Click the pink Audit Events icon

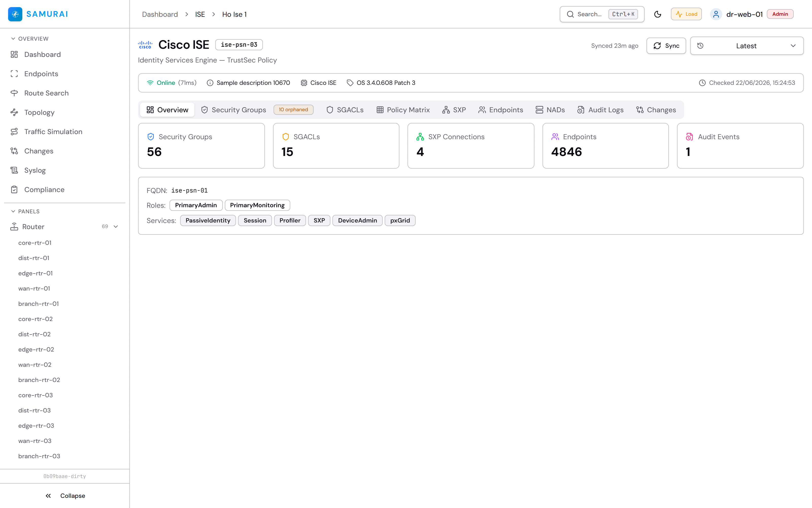tap(689, 137)
